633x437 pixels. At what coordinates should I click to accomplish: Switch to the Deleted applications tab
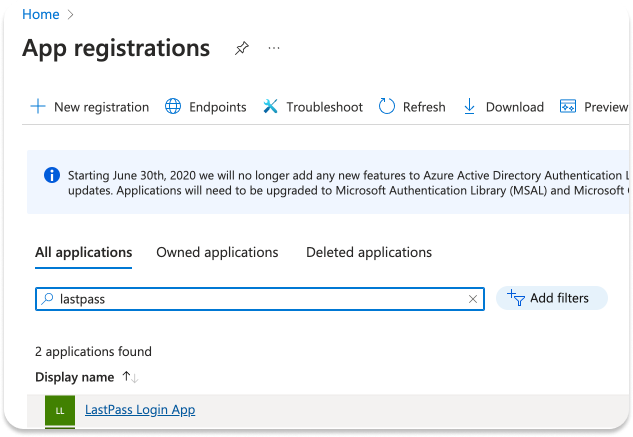[x=369, y=252]
